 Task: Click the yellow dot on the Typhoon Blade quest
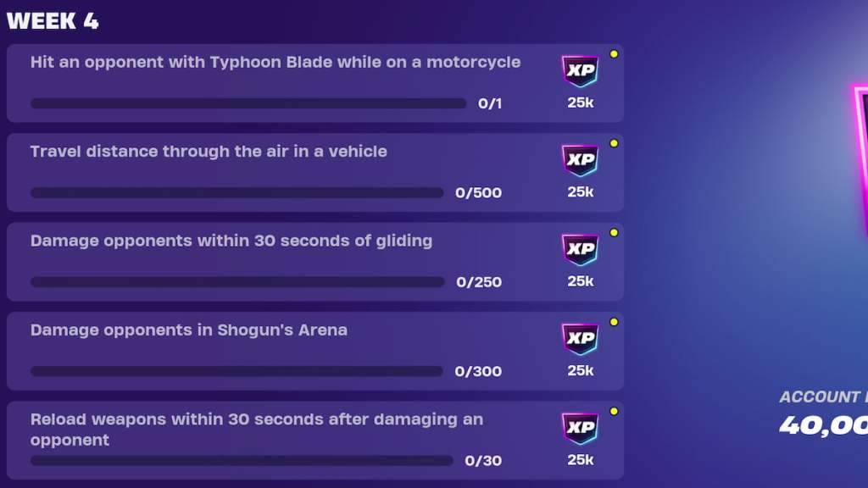[x=615, y=53]
